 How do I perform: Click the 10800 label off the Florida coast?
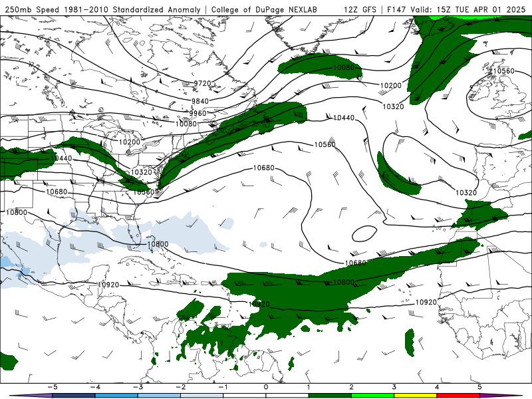pyautogui.click(x=158, y=243)
